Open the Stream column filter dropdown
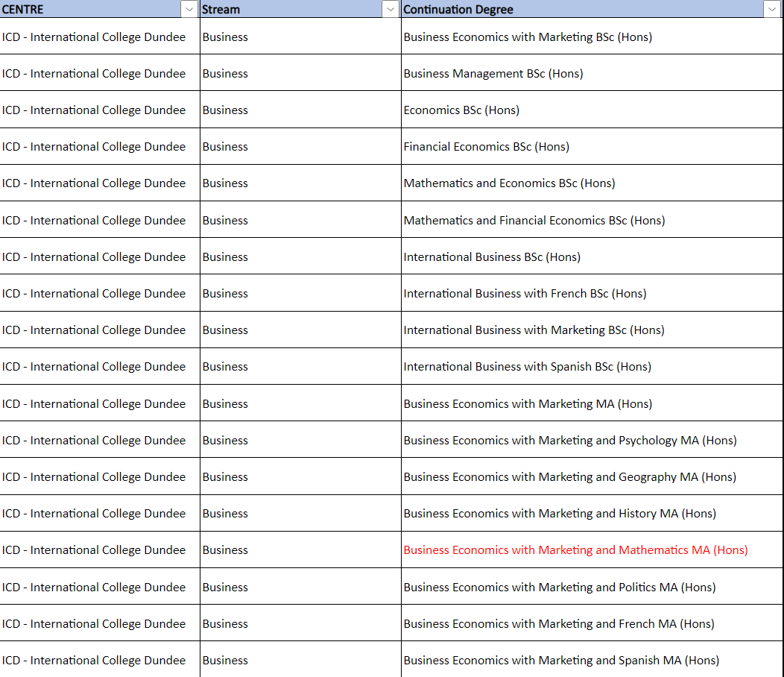Viewport: 784px width, 677px height. (x=391, y=9)
